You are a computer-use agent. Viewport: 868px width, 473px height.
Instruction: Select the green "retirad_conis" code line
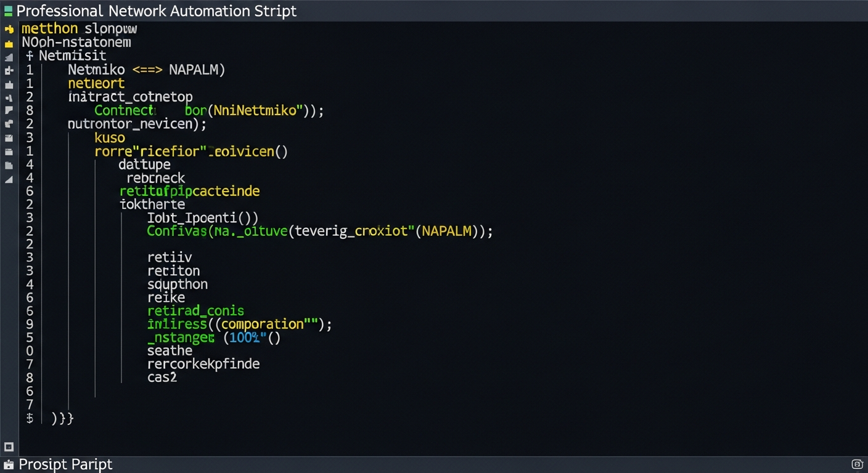click(195, 311)
